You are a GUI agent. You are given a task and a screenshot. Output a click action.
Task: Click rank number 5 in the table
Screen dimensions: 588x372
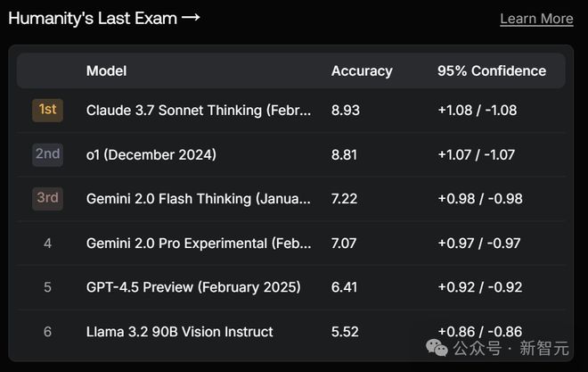[x=47, y=287]
